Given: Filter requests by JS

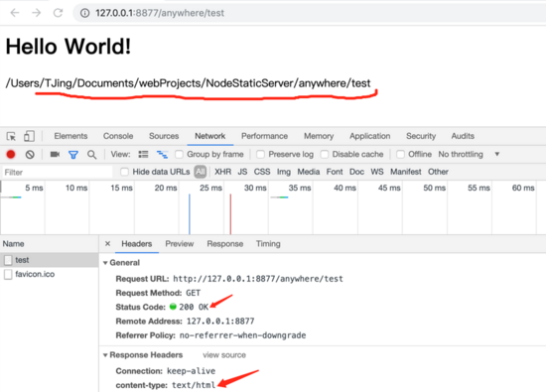Looking at the screenshot, I should coord(242,172).
